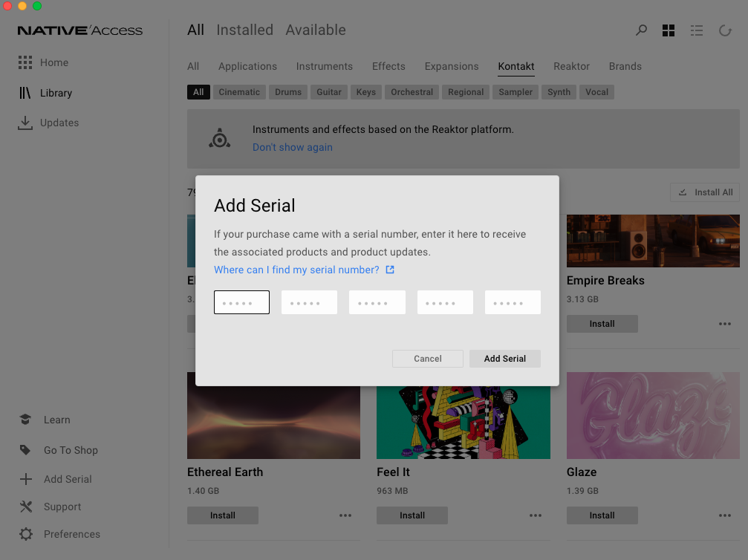Toggle the Keys filter chip
This screenshot has width=748, height=560.
tap(366, 92)
